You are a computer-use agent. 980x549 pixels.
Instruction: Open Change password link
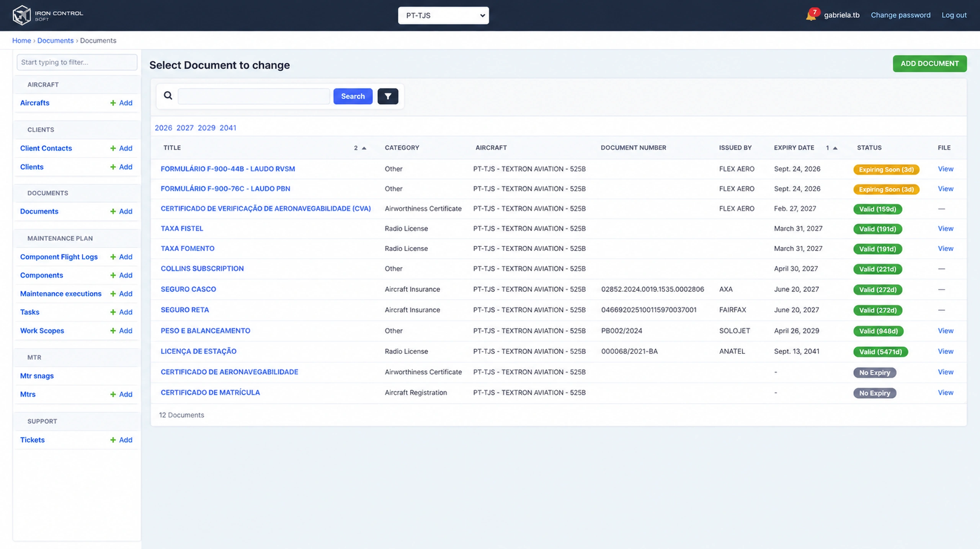900,15
